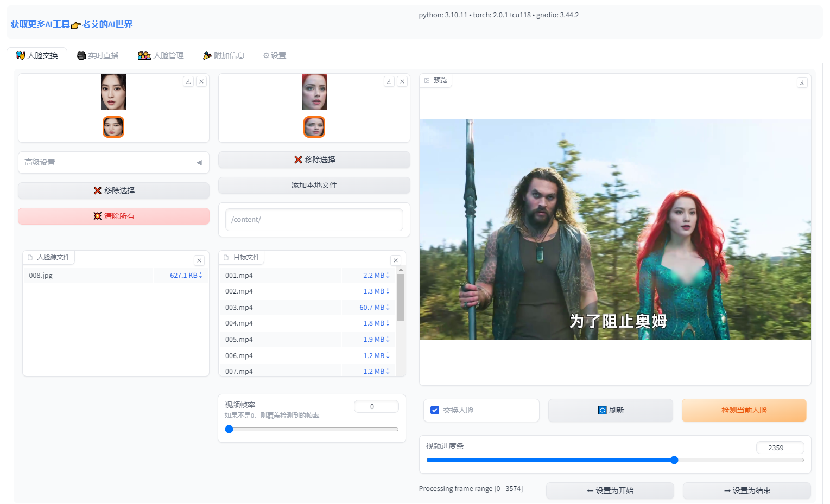Click the 检测当前人脸 button
The height and width of the screenshot is (504, 830).
pyautogui.click(x=744, y=410)
